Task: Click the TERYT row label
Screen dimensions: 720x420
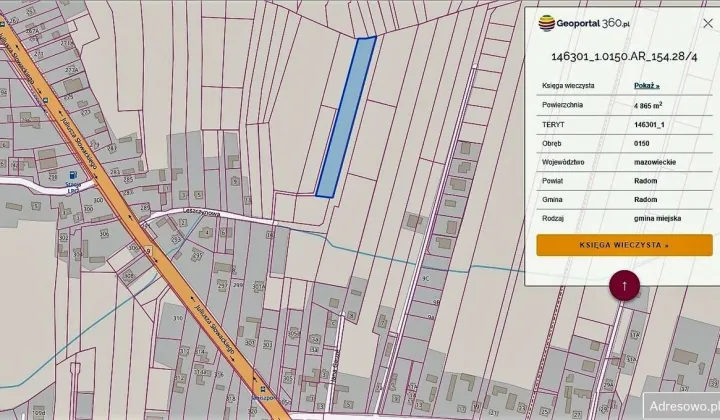Action: 553,125
